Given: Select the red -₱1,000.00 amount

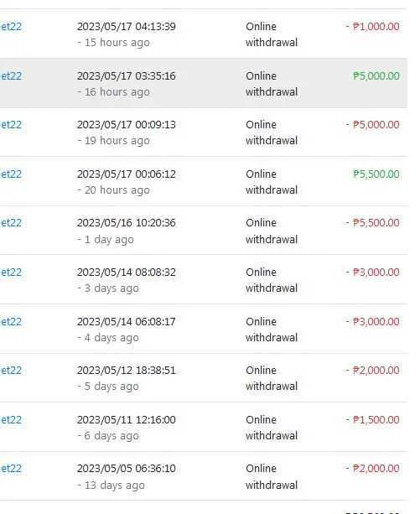Looking at the screenshot, I should (372, 27).
